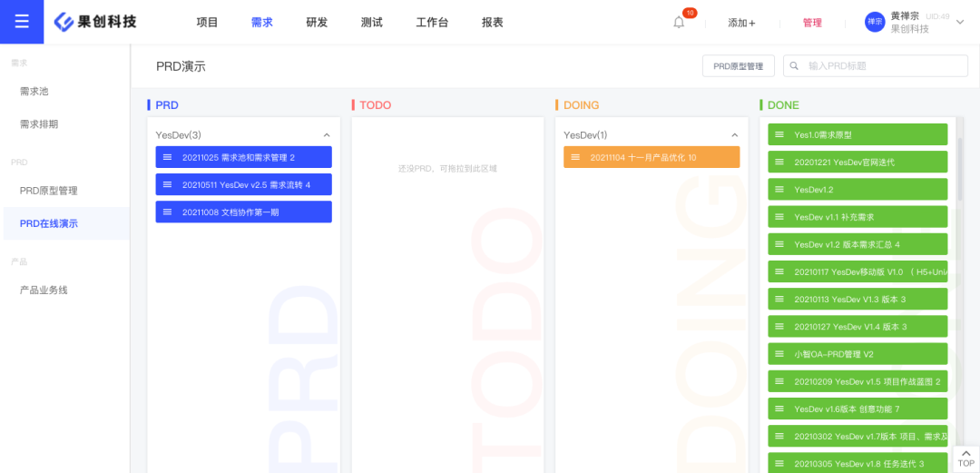
Task: Open the 工作台 top menu
Action: (x=432, y=23)
